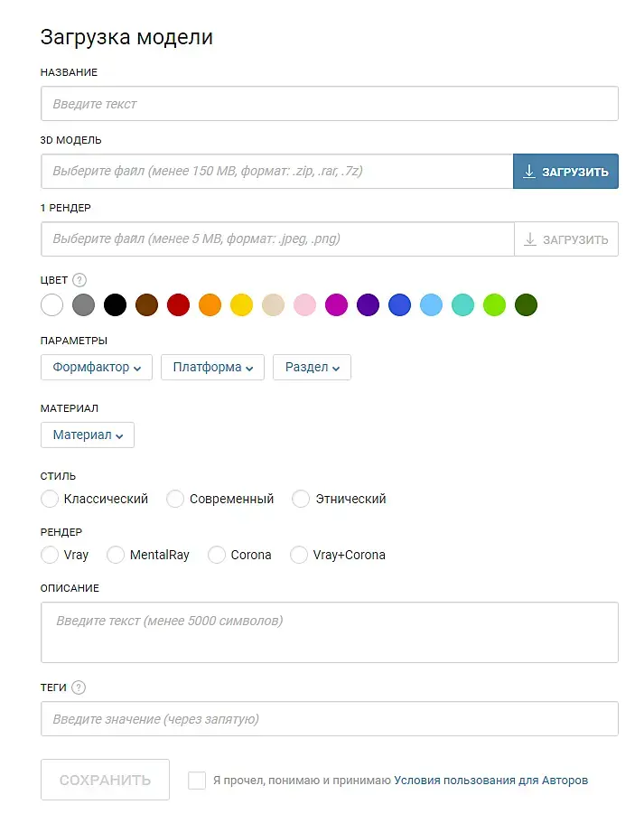Click the НАЗВАНИЕ text input field
Viewport: 644px width, 823px height.
[329, 104]
